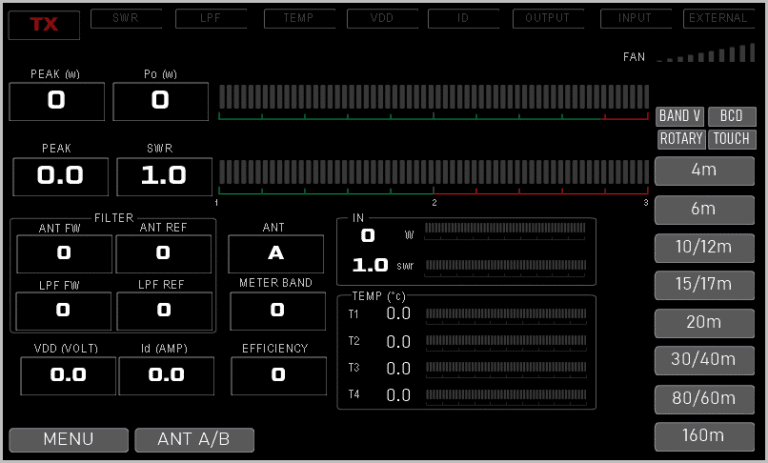The height and width of the screenshot is (463, 768).
Task: Select the 4m band
Action: click(704, 171)
